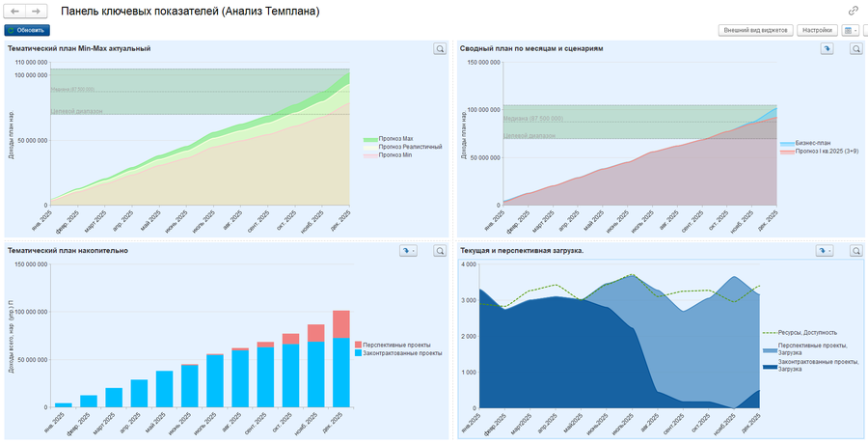Click magnifier on 'Текущая и перспективная загрузка' widget

(856, 251)
